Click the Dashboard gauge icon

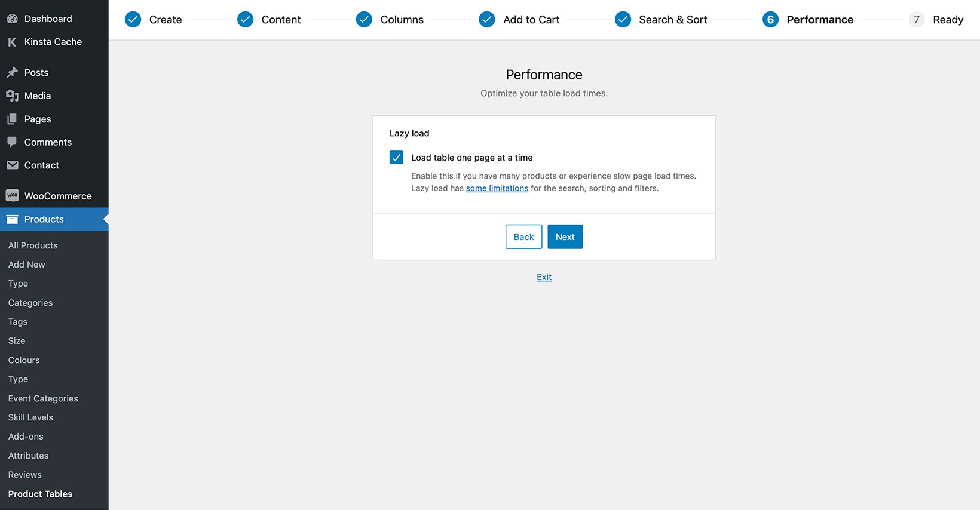point(12,19)
